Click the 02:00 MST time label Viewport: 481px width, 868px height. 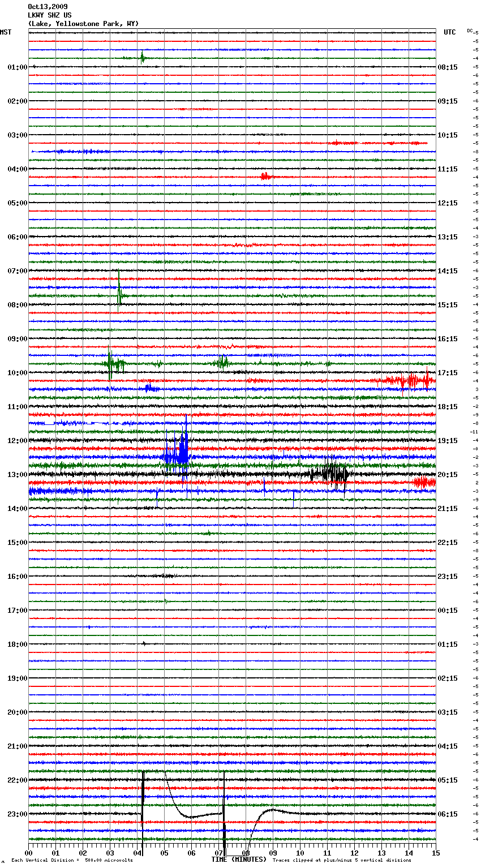coord(17,101)
